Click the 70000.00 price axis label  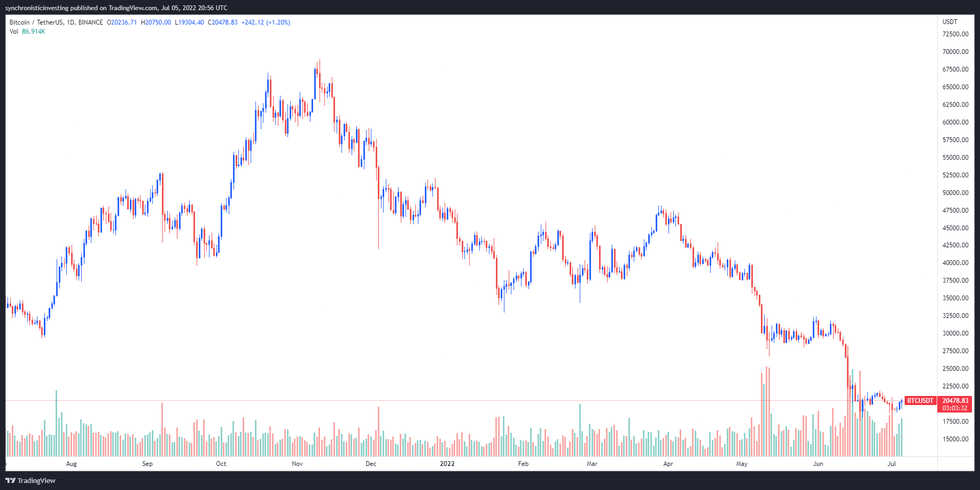(955, 52)
